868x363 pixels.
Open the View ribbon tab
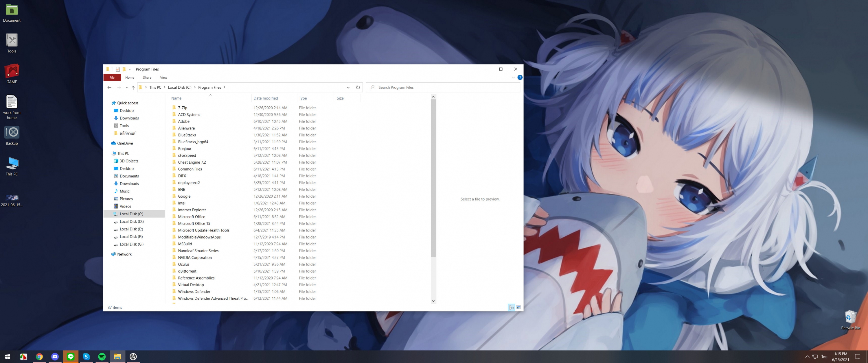pos(163,77)
